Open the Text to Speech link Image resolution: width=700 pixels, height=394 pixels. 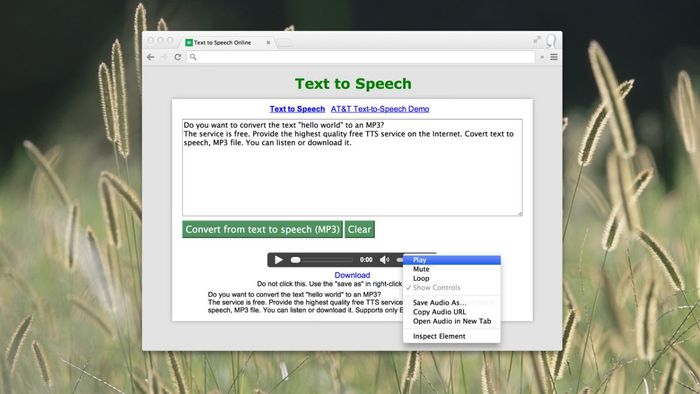(x=297, y=109)
